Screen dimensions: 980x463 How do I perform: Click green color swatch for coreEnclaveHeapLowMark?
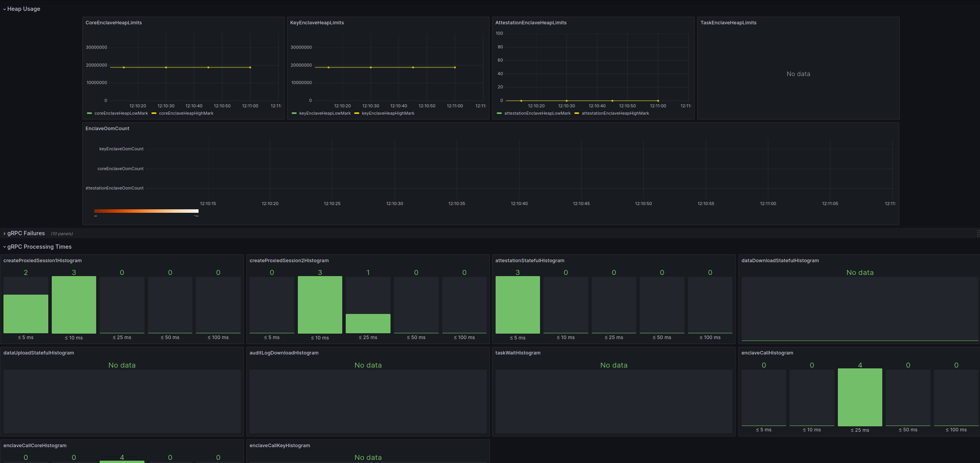coord(90,114)
